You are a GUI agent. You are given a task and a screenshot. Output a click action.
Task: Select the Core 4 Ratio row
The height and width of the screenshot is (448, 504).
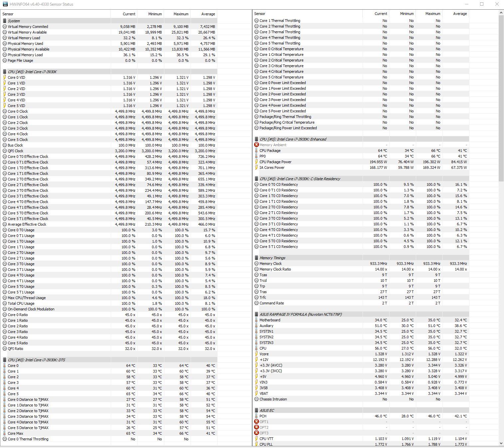pos(109,337)
